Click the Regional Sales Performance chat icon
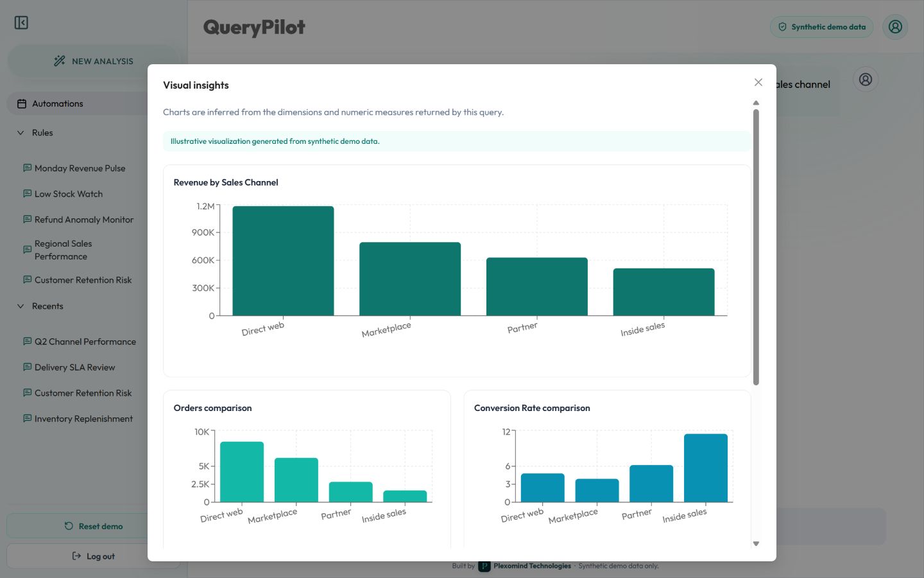 point(27,249)
